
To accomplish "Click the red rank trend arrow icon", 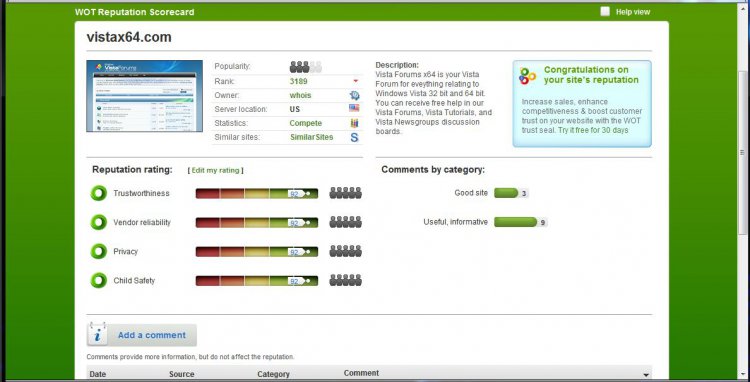I will pos(355,81).
